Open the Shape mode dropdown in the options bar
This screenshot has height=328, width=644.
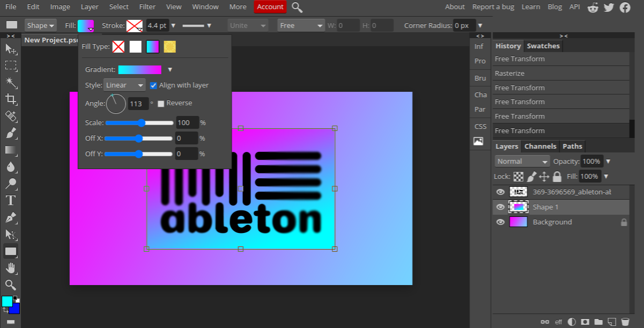coord(41,25)
